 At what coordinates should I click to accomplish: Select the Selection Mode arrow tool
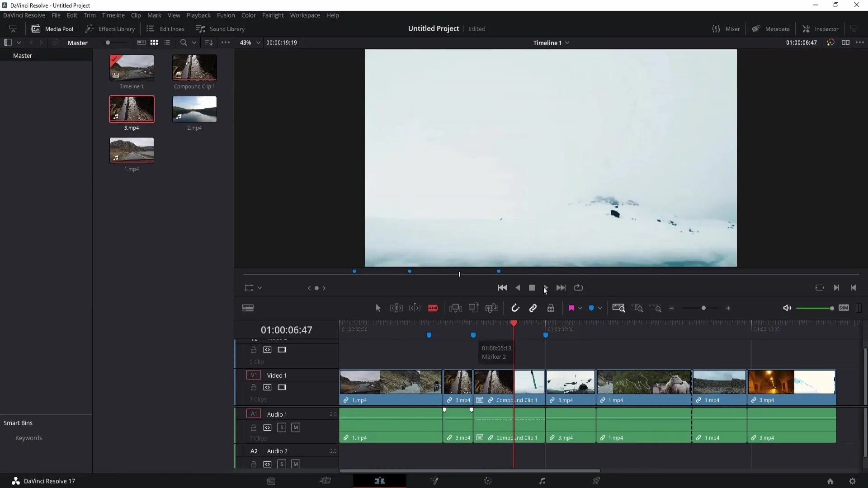(x=378, y=308)
